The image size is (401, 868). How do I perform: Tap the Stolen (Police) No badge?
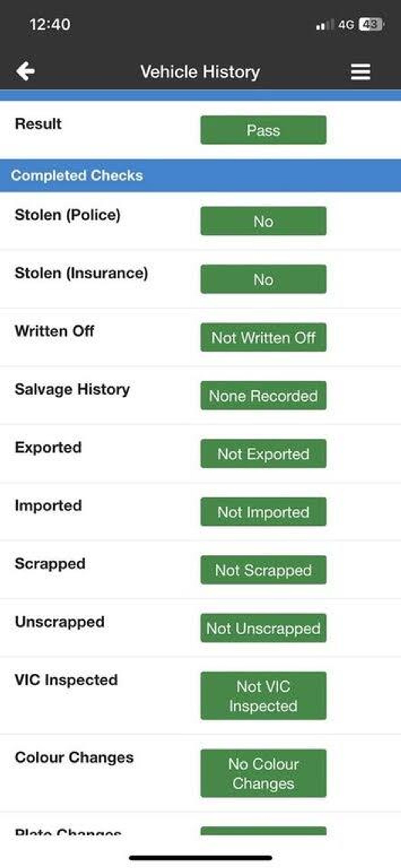(x=263, y=221)
